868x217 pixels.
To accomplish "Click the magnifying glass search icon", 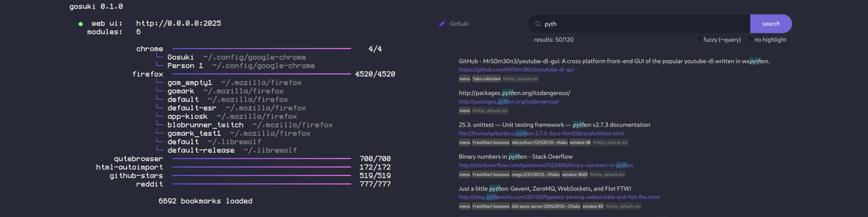I will pyautogui.click(x=538, y=24).
